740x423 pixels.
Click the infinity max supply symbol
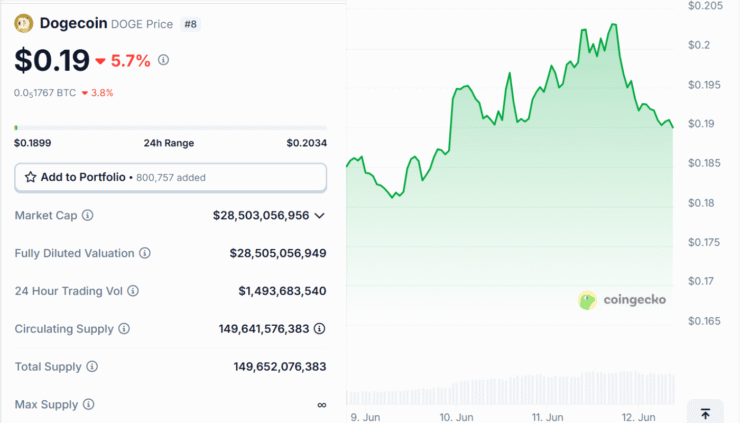pos(321,405)
